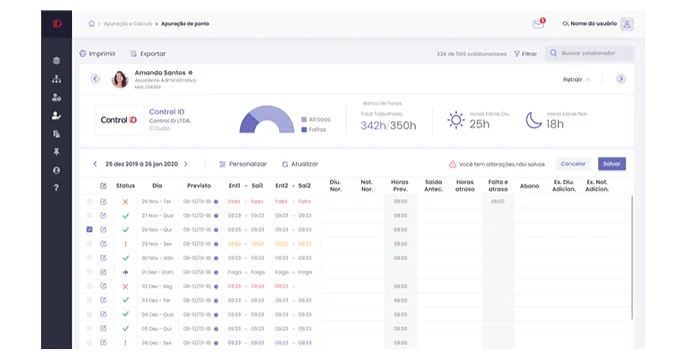Open the users group sidebar icon
The height and width of the screenshot is (360, 686).
pyautogui.click(x=56, y=97)
